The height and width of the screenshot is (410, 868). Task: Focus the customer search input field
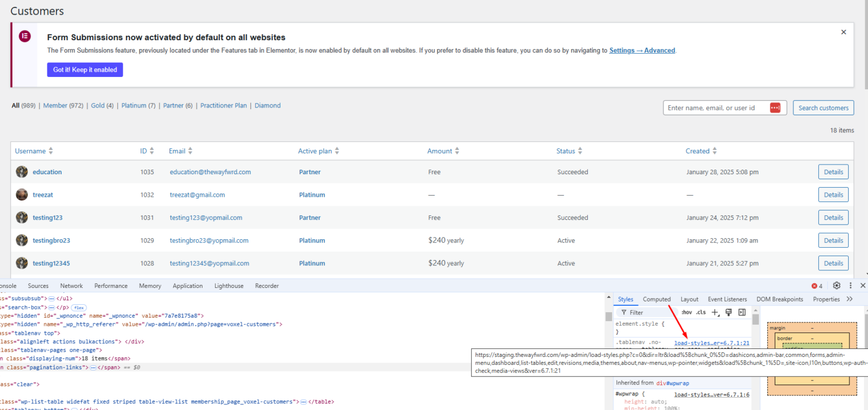716,108
